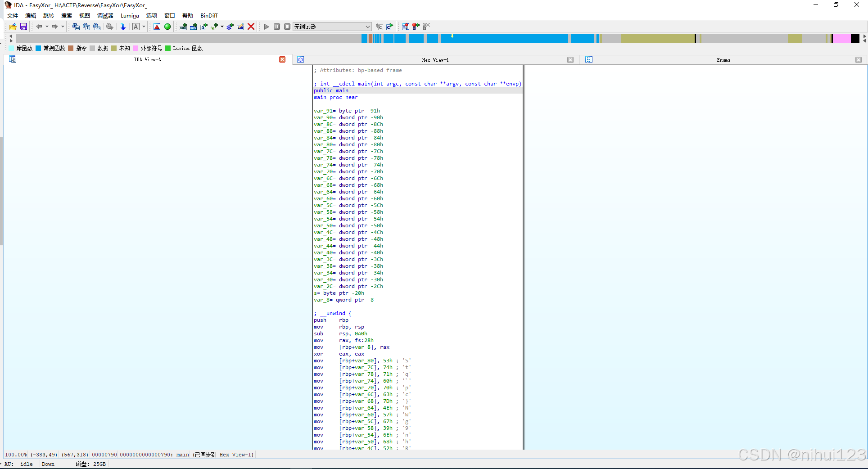Click the green plus S structure icon
The height and width of the screenshot is (469, 868).
tap(214, 27)
